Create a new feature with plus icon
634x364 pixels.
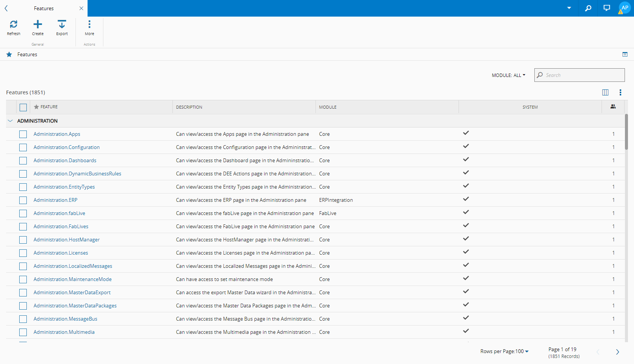[38, 25]
